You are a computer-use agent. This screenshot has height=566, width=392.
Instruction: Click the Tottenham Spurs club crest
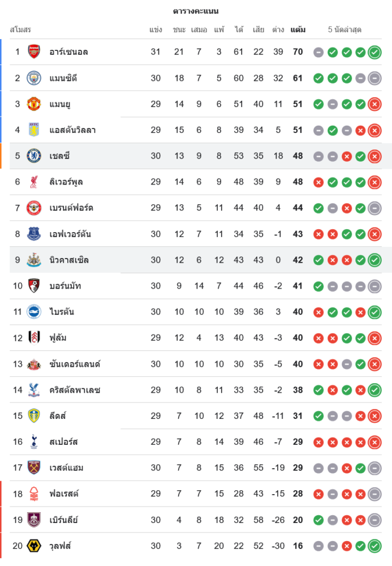[x=34, y=442]
